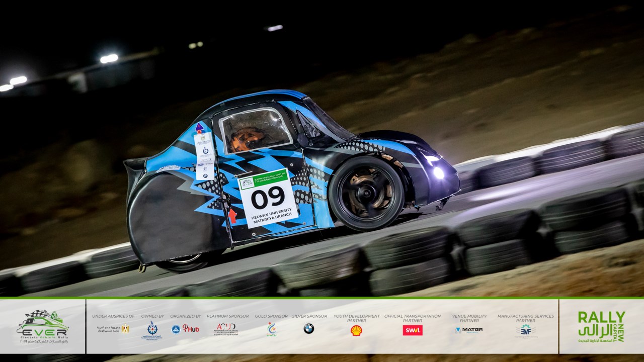The height and width of the screenshot is (362, 644).
Task: Click the 'GOLD SPONSOR' label
Action: tap(271, 316)
